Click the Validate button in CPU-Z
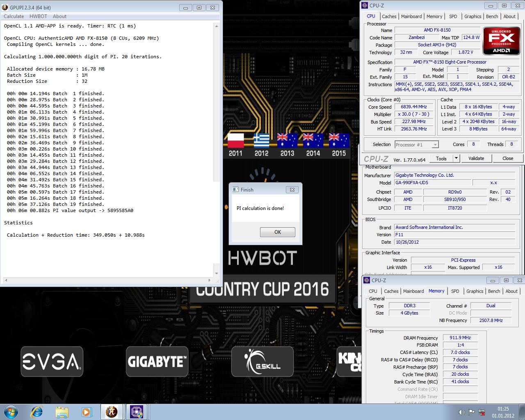Screen dimensions: 525x420 [476, 158]
